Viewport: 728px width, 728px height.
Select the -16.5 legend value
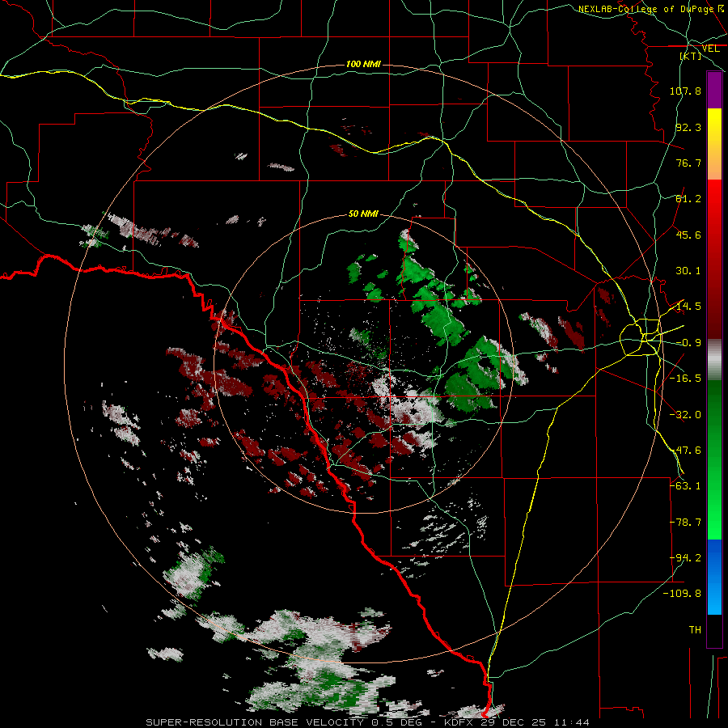(685, 379)
